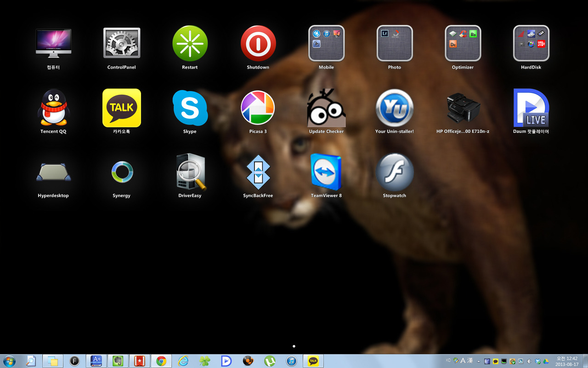Open the File Explorer taskbar button
This screenshot has width=588, height=368.
(x=52, y=361)
